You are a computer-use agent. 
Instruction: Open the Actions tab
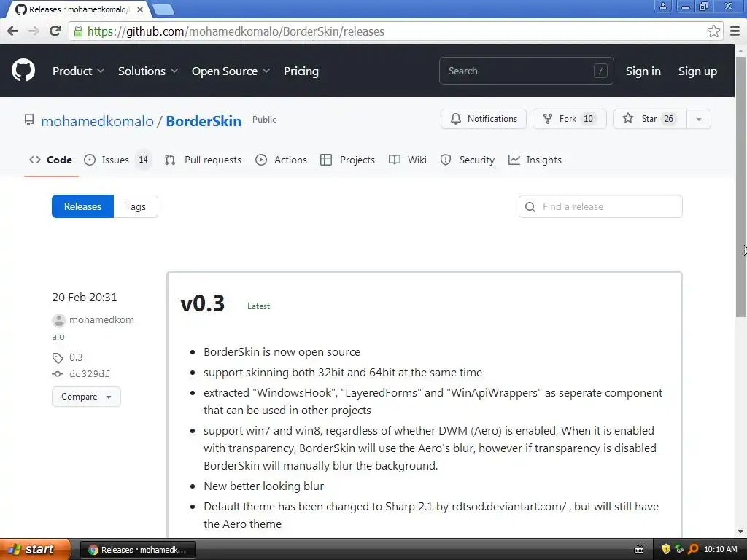281,160
